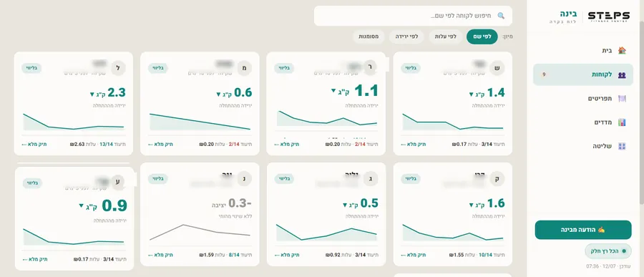Image resolution: width=644 pixels, height=277 pixels.
Task: Click the הודעה מבינה message button
Action: pyautogui.click(x=582, y=230)
